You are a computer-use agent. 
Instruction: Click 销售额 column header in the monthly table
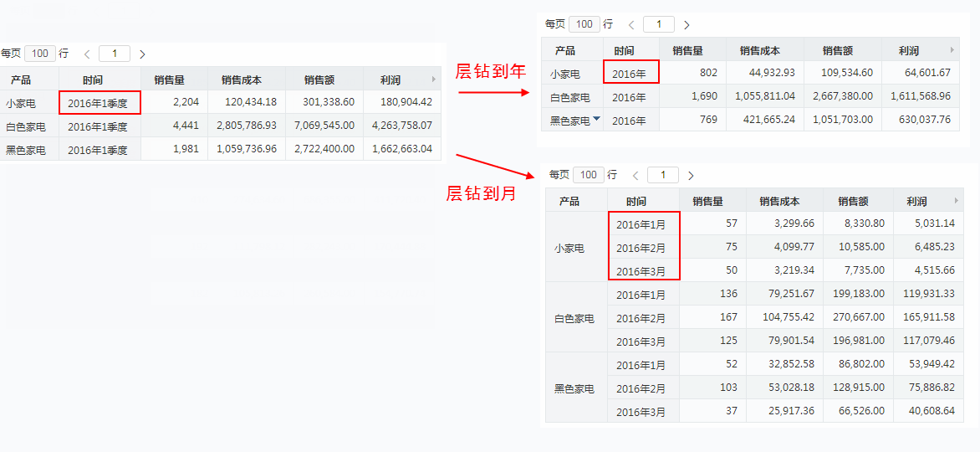852,201
